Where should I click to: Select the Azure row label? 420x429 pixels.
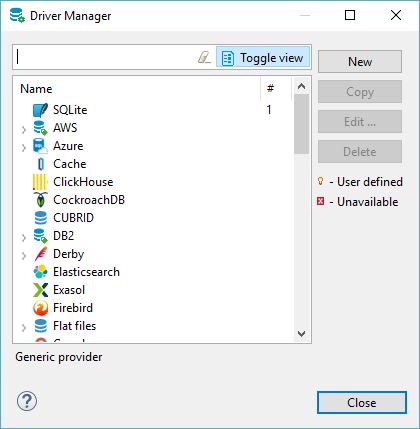(68, 146)
